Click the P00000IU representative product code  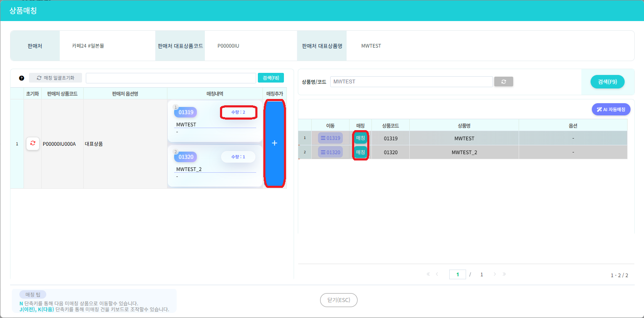(228, 46)
